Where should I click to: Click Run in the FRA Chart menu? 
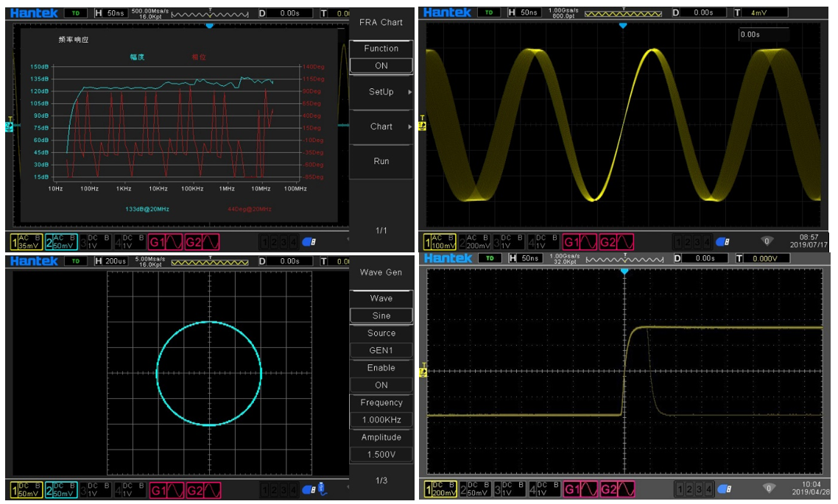pos(381,161)
